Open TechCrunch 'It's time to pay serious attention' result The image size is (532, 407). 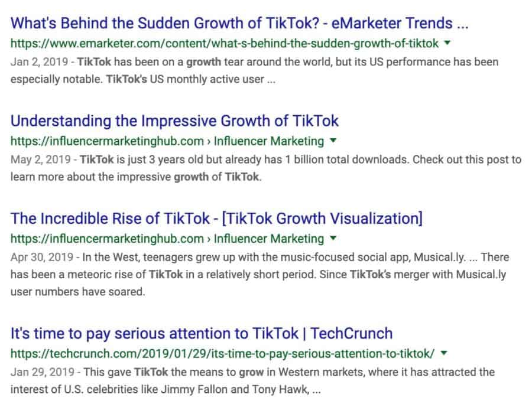tap(202, 334)
